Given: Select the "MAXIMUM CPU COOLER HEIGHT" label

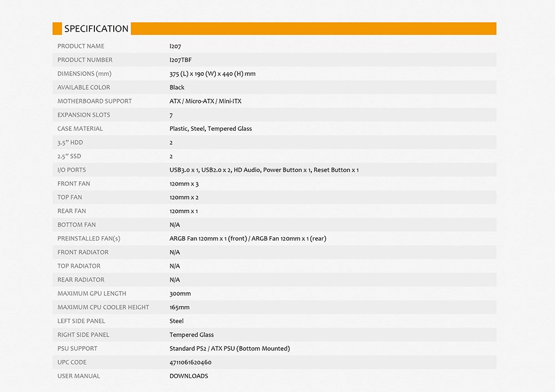Looking at the screenshot, I should coord(103,308).
